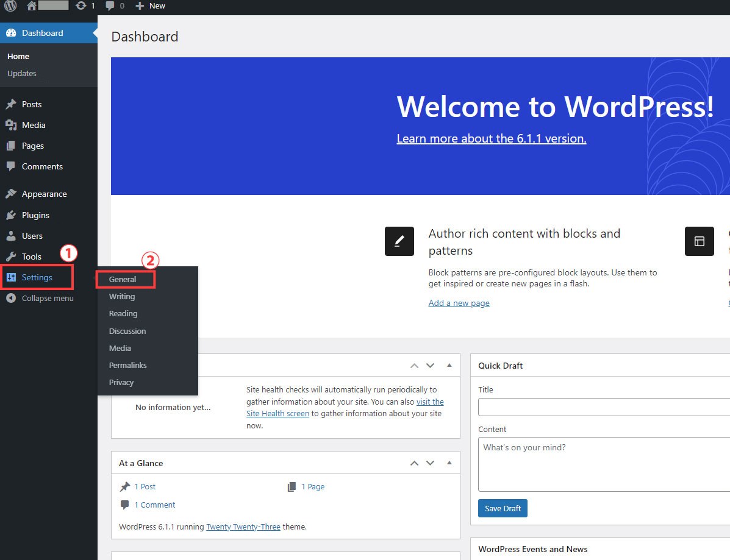The image size is (730, 560).
Task: Open Media library from sidebar icon
Action: [x=11, y=125]
